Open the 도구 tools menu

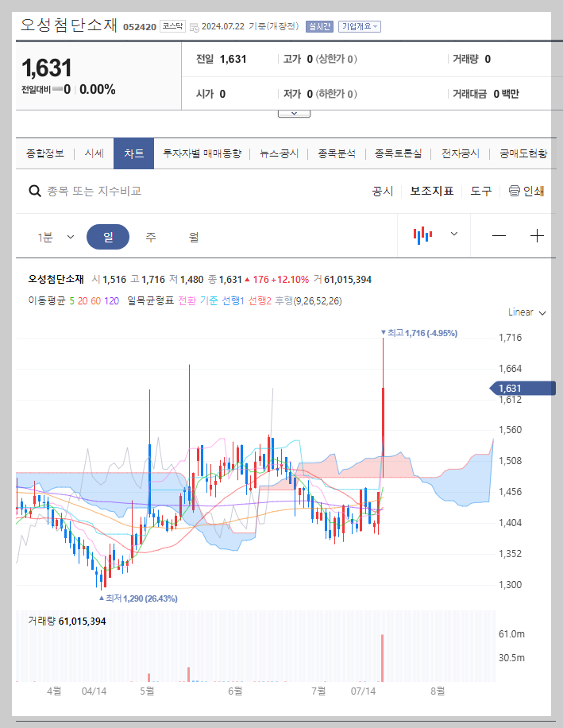pos(480,191)
